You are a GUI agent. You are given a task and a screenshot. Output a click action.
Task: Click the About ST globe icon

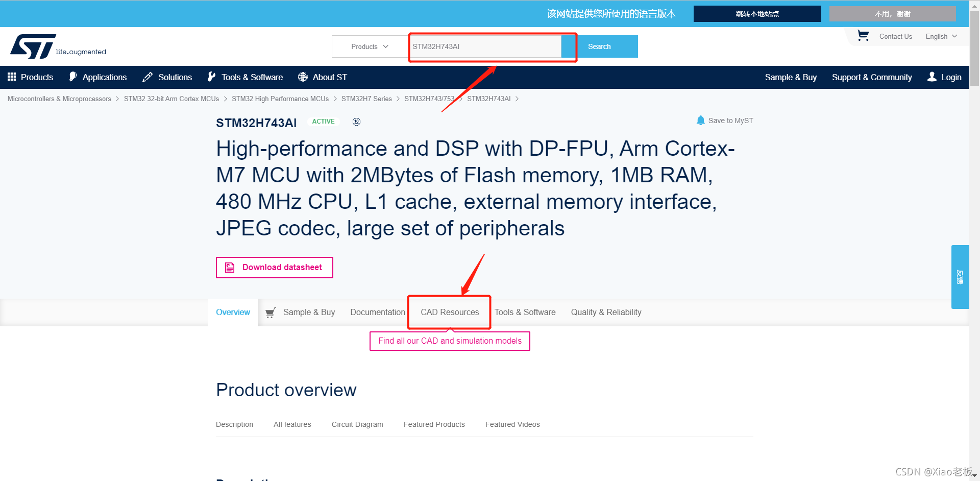point(303,77)
